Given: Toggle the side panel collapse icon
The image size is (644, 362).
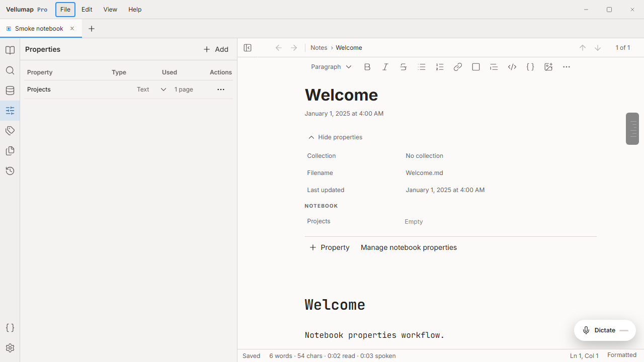Looking at the screenshot, I should tap(248, 48).
